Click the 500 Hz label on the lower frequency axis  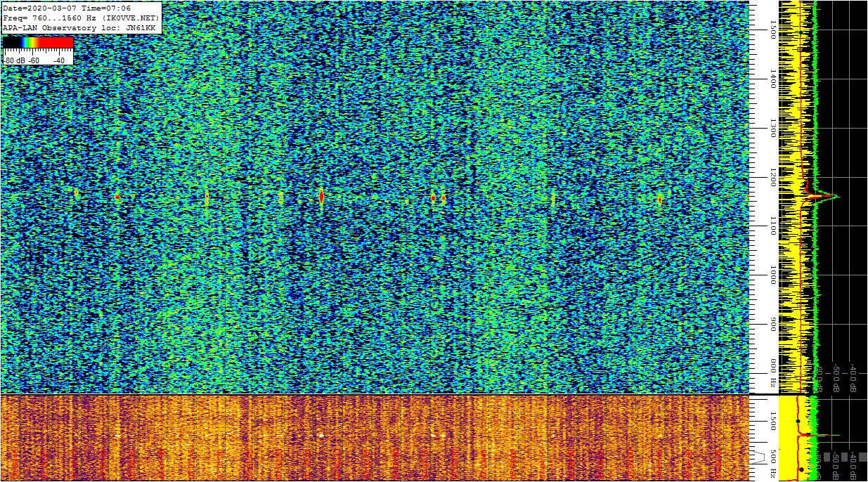(773, 464)
